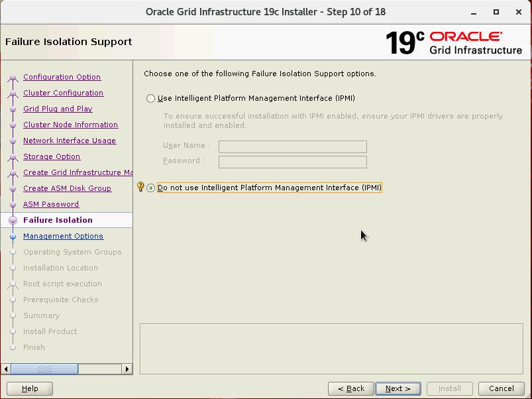
Task: Click the window menu arrow in title bar
Action: point(474,12)
